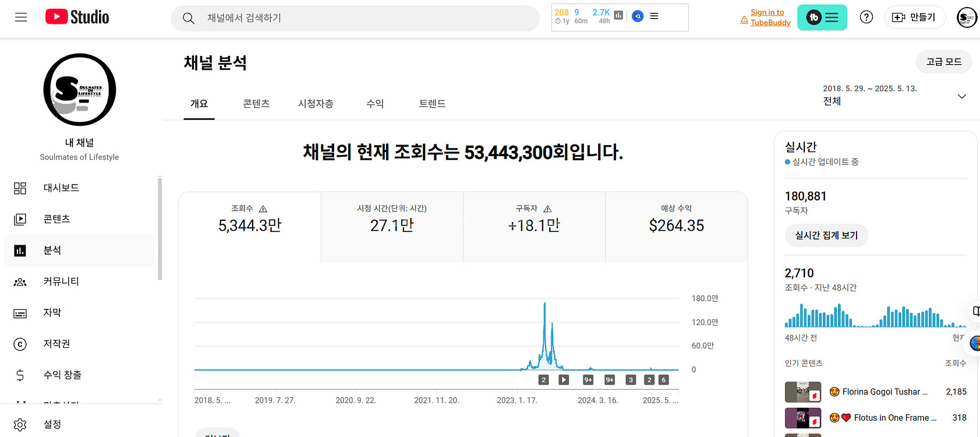The width and height of the screenshot is (980, 437).
Task: Click the video play marker on chart timeline
Action: pos(564,380)
